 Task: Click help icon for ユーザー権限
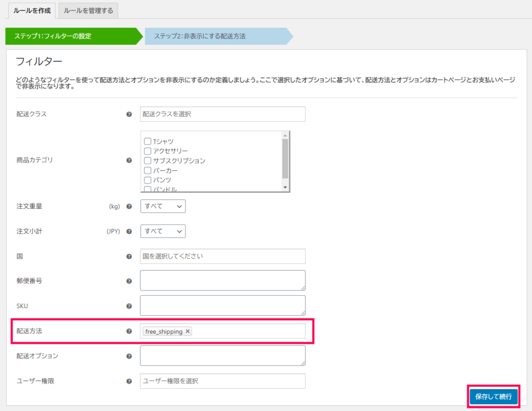click(129, 381)
